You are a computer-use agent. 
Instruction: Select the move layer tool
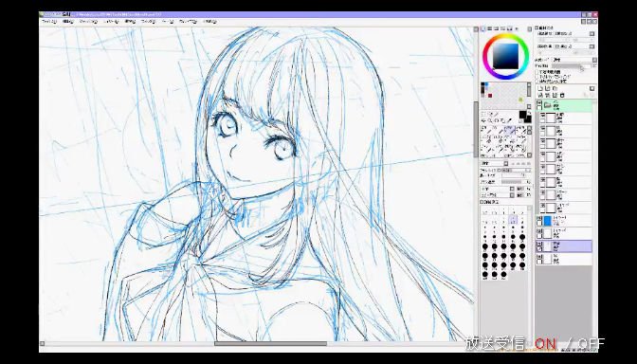[x=483, y=120]
